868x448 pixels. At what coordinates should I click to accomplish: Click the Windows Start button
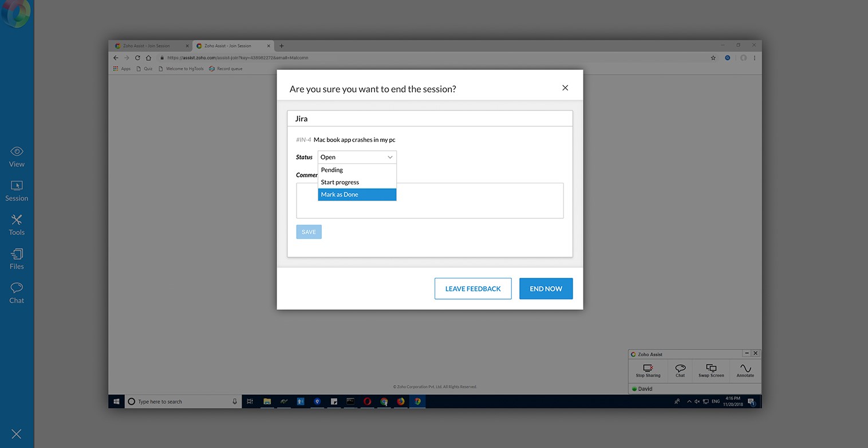[116, 402]
